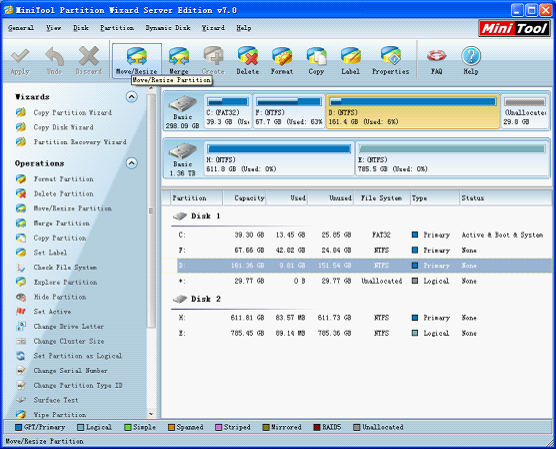Open the Dynamic Disk menu

click(x=168, y=28)
